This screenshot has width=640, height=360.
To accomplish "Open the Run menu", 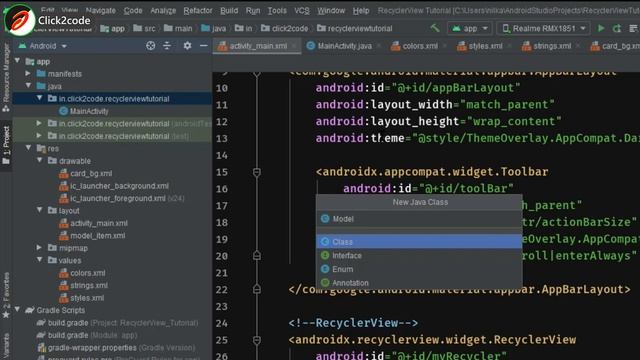I will tap(253, 10).
